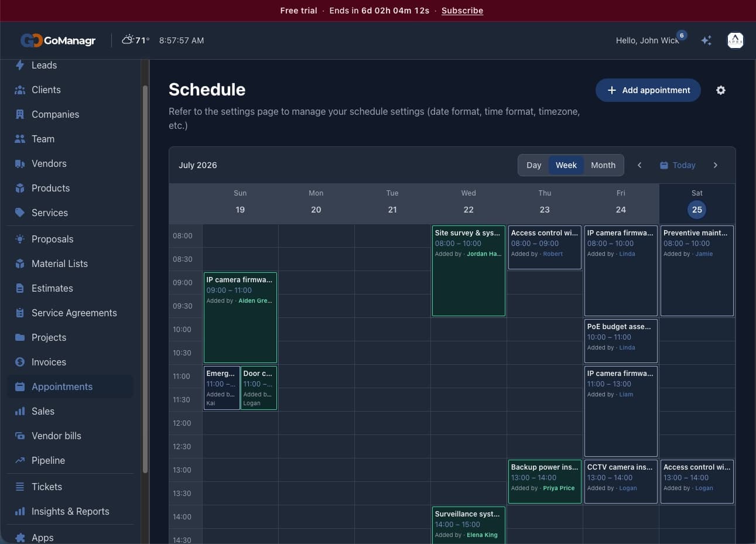Go to the previous week arrow

(x=639, y=165)
